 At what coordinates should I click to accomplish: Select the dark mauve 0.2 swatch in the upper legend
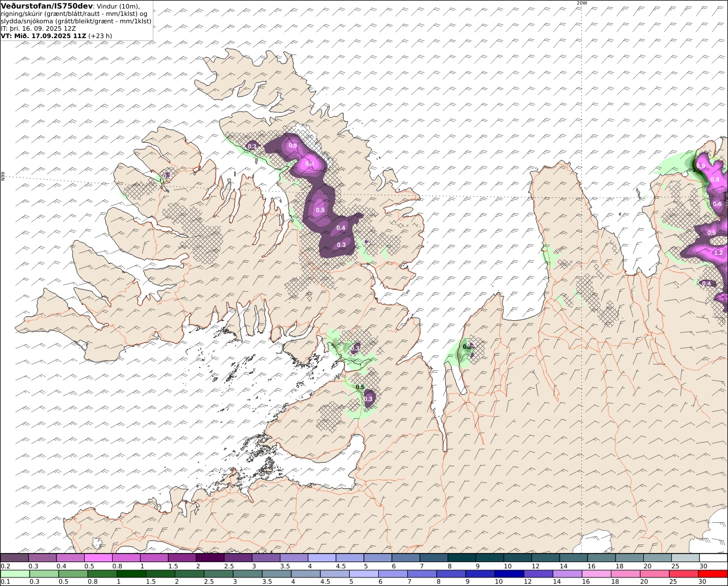pos(14,558)
